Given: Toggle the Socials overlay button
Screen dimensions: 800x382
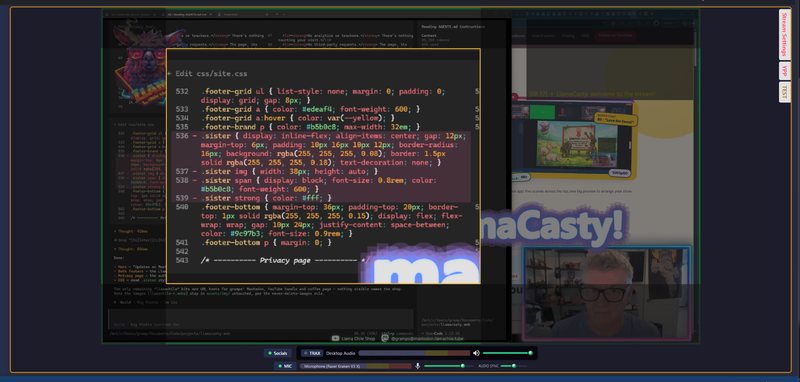Looking at the screenshot, I should 278,353.
